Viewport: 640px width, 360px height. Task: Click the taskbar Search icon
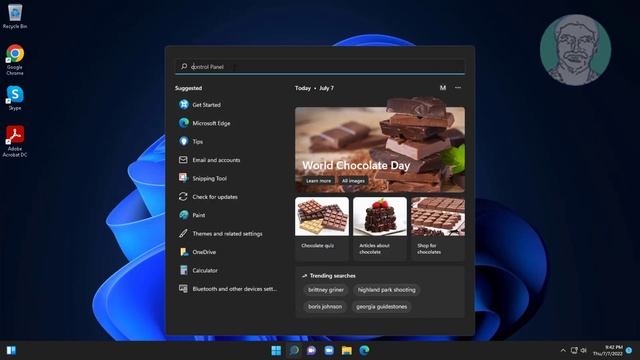pos(294,350)
